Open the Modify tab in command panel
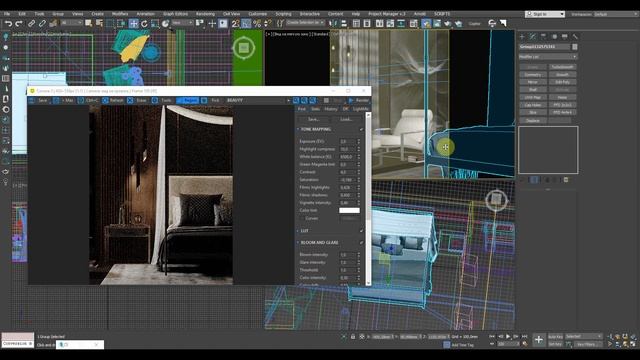This screenshot has height=360, width=640. point(533,37)
